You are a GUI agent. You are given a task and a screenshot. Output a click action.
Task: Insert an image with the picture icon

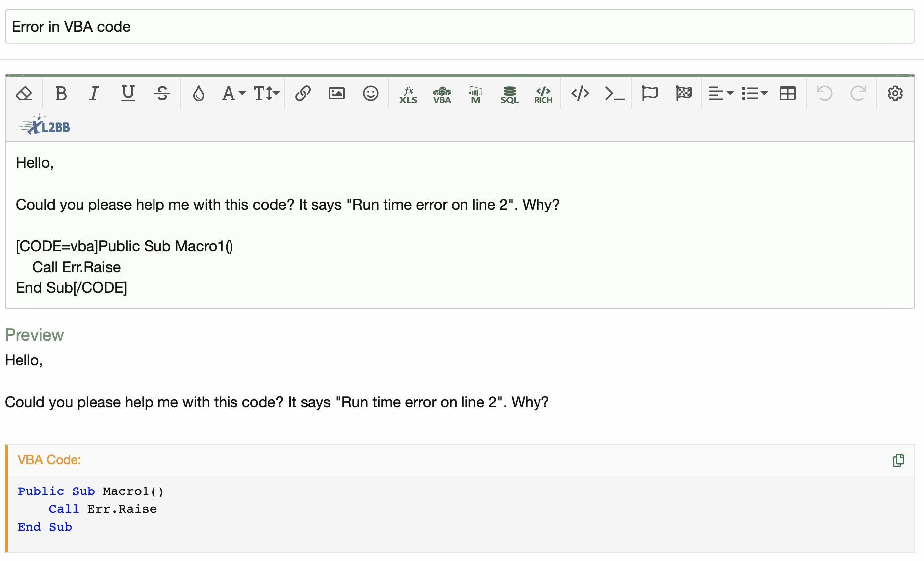click(336, 93)
